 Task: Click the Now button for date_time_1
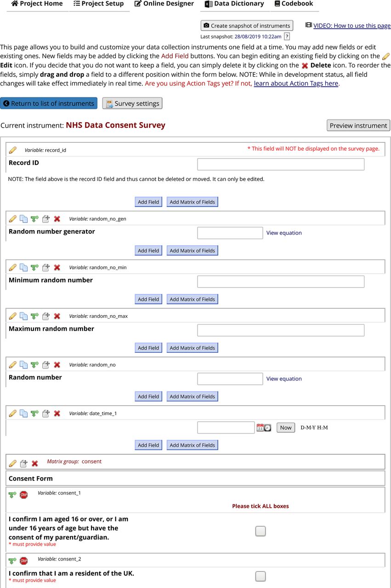pos(286,428)
